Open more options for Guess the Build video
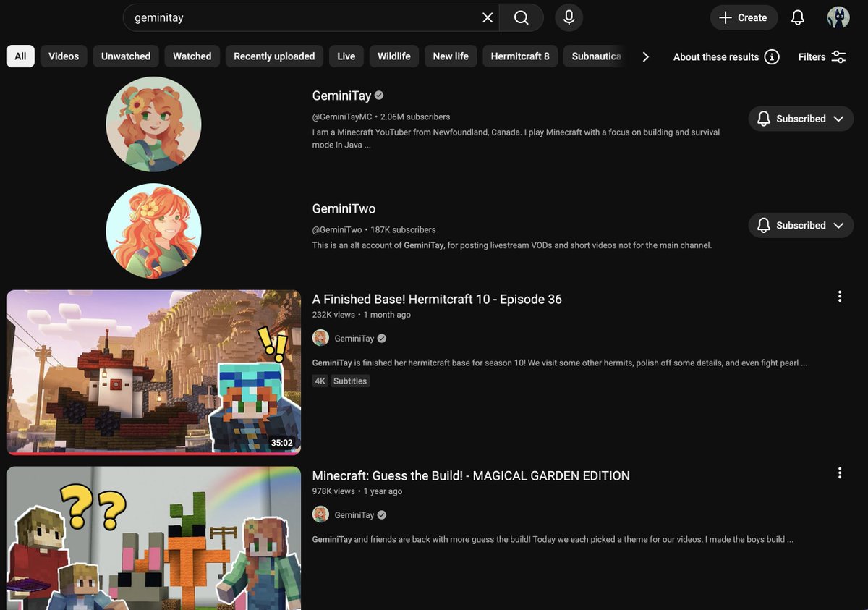868x610 pixels. [840, 473]
